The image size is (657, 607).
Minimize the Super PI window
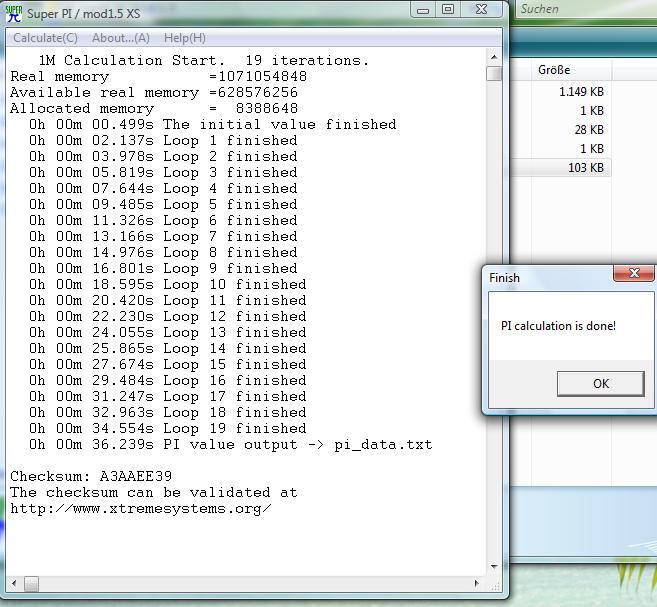tap(423, 10)
